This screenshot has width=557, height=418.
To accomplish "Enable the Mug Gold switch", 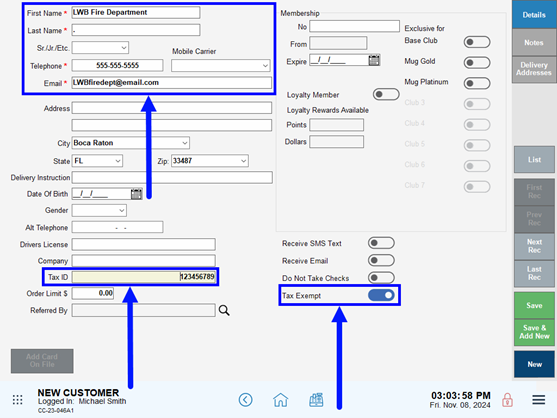I will click(x=477, y=63).
